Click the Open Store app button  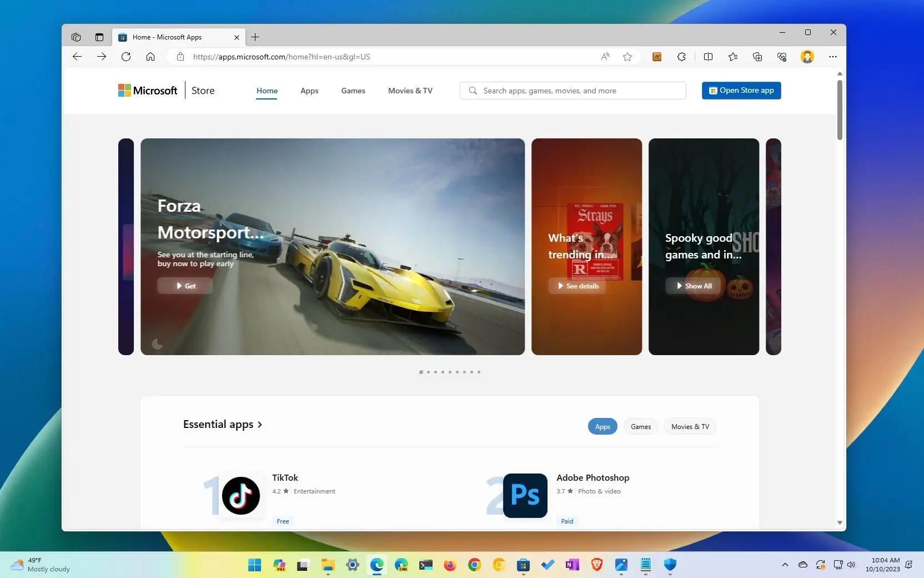741,91
